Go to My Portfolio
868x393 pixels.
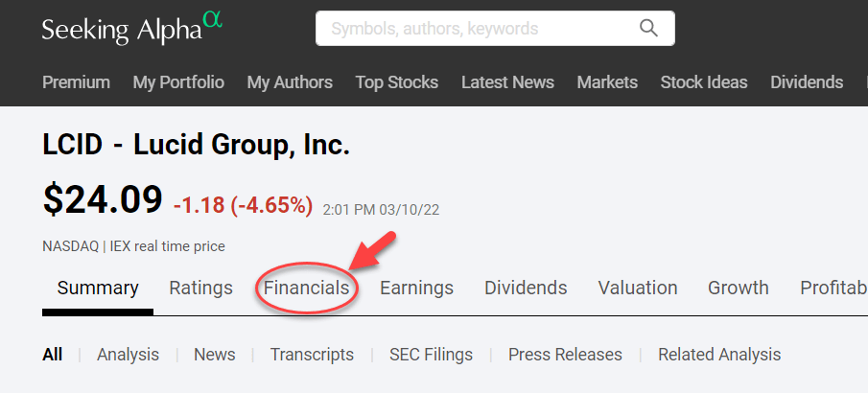tap(178, 82)
